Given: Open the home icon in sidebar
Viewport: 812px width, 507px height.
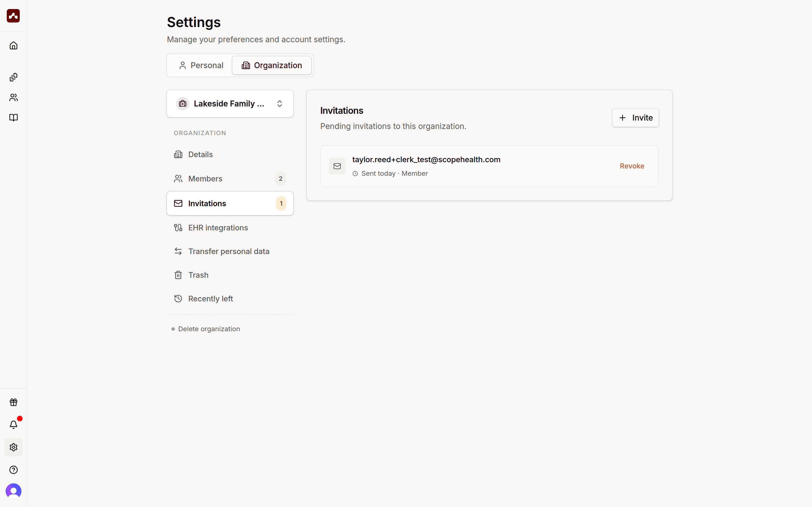Looking at the screenshot, I should tap(14, 46).
